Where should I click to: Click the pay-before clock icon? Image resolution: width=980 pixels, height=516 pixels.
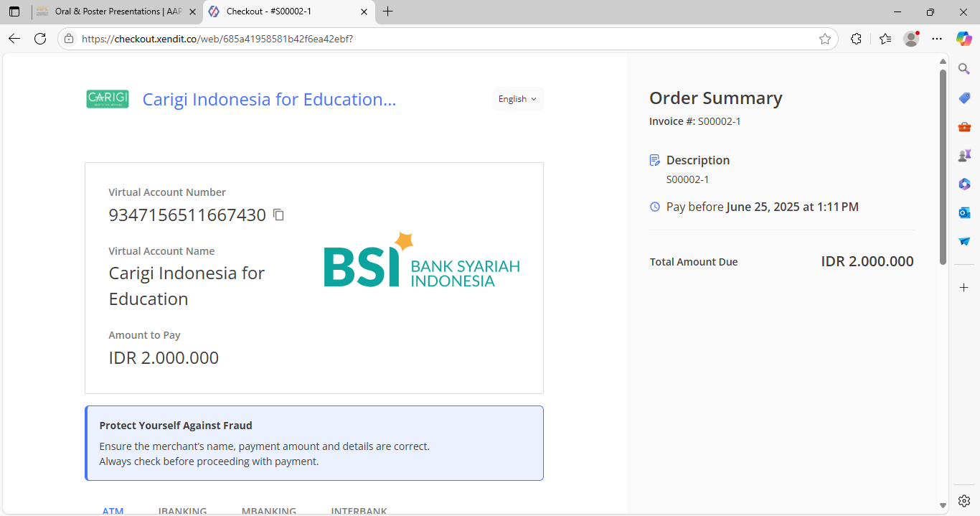(654, 207)
